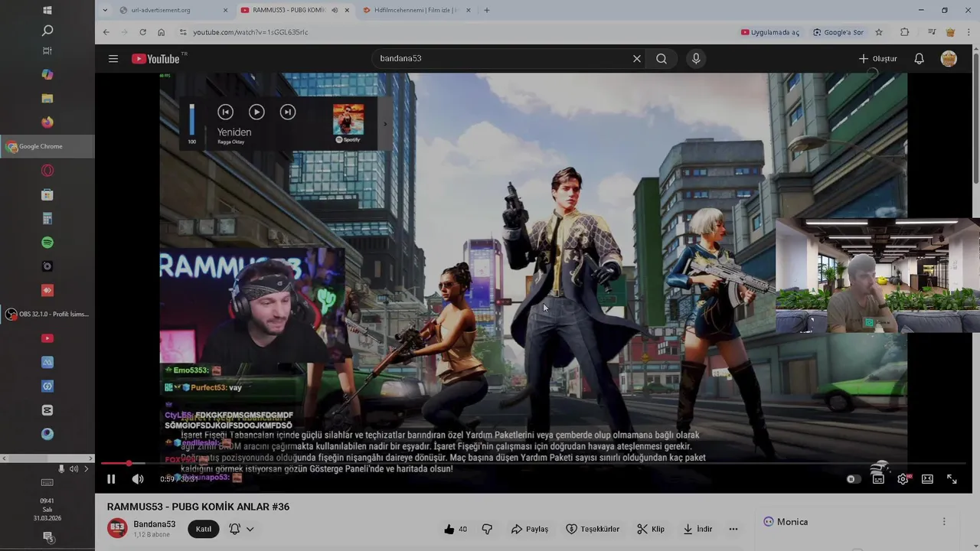Switch to OBS 32.1.0 window

pos(47,314)
